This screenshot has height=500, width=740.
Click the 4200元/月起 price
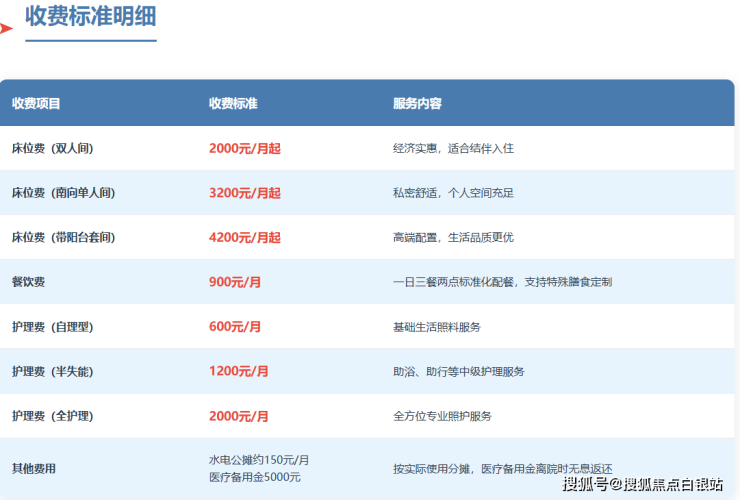coord(245,237)
